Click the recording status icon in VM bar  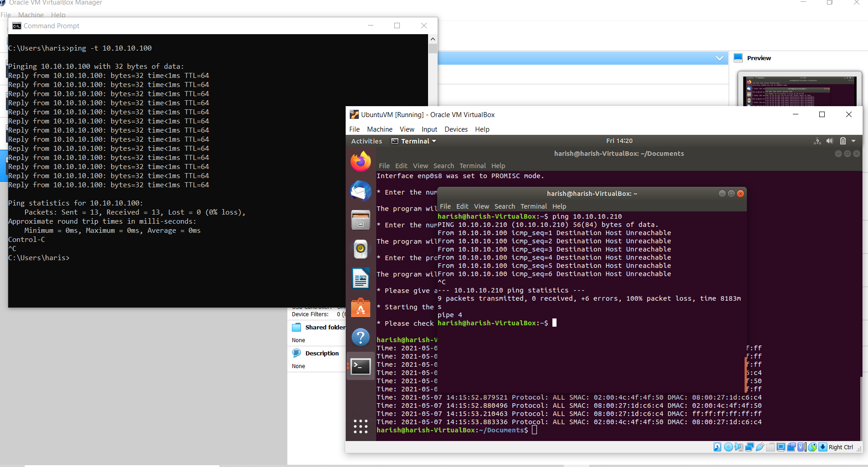pos(791,447)
